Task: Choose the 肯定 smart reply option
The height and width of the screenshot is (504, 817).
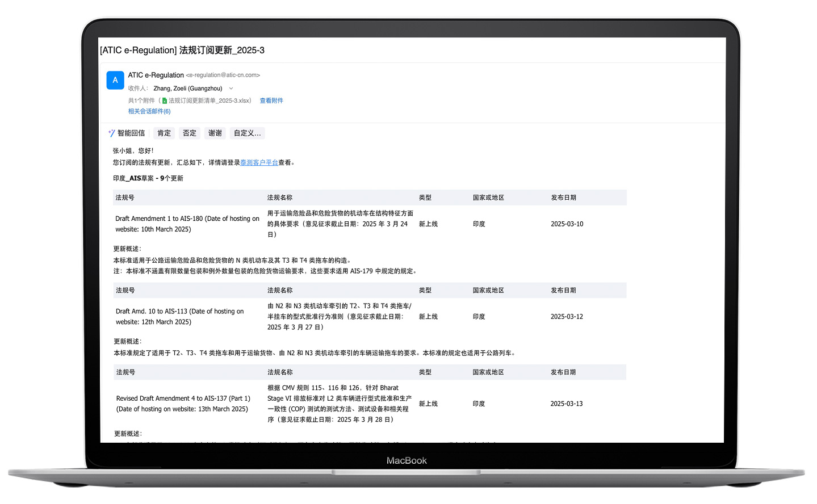Action: (164, 133)
